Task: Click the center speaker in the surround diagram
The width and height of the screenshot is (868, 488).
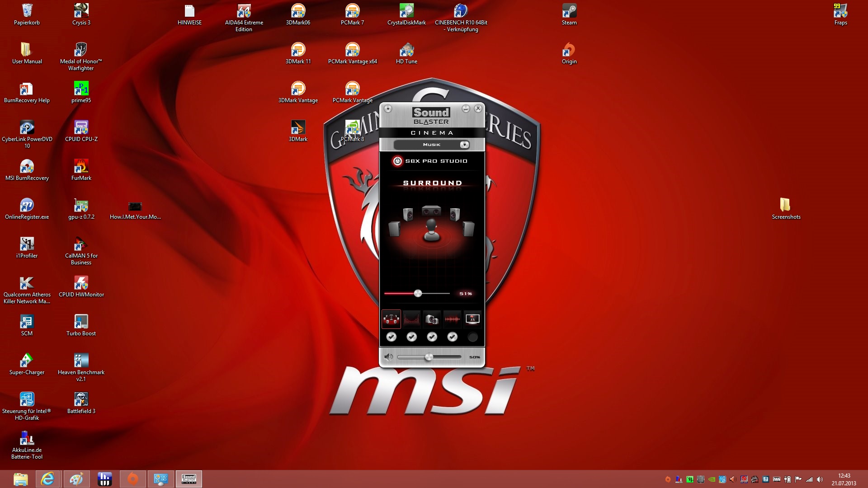Action: point(431,211)
